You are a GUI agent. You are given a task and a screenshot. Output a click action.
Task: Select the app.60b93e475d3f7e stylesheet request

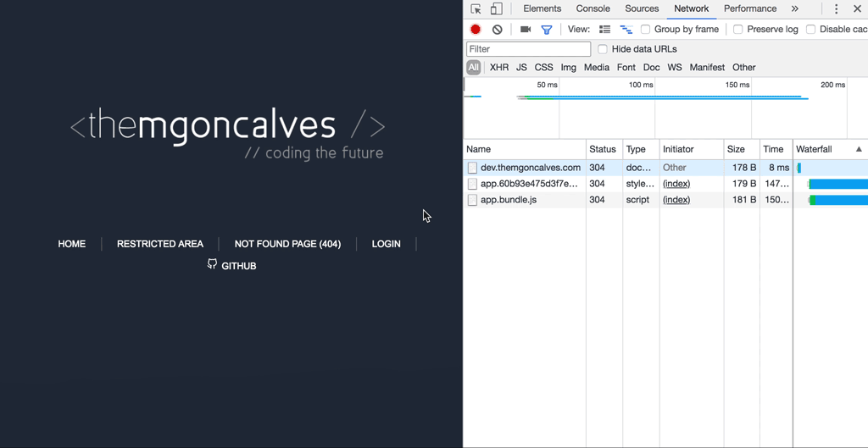[x=665, y=184]
